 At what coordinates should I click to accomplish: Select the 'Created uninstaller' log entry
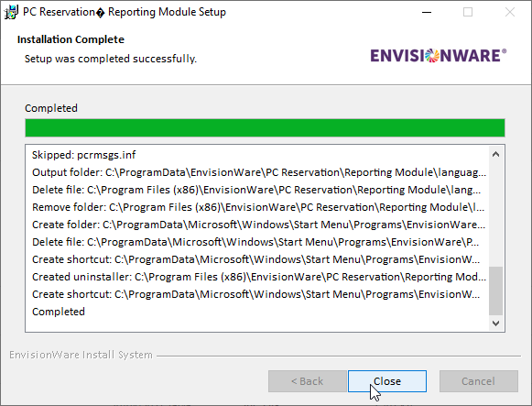click(259, 277)
